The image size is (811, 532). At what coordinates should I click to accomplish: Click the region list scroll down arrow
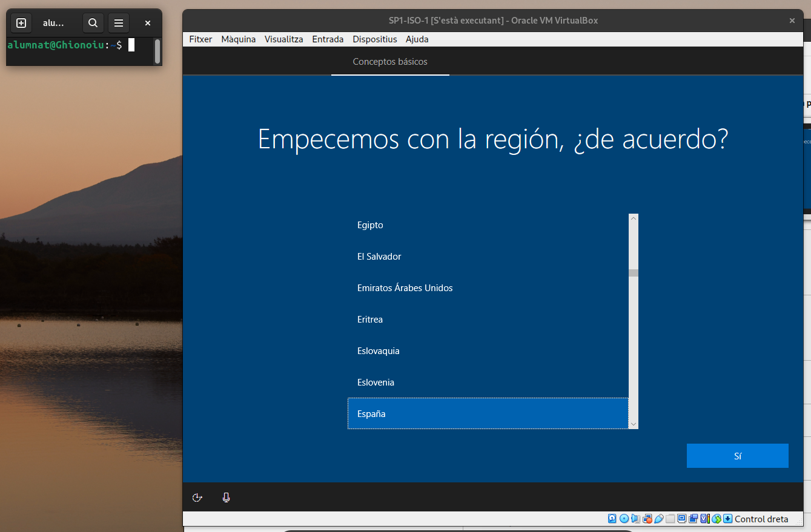click(x=634, y=424)
